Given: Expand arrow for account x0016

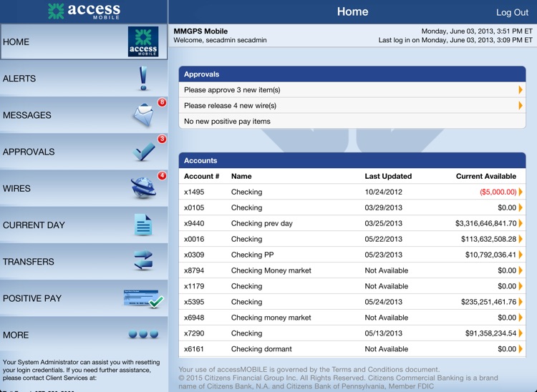Looking at the screenshot, I should (x=521, y=239).
